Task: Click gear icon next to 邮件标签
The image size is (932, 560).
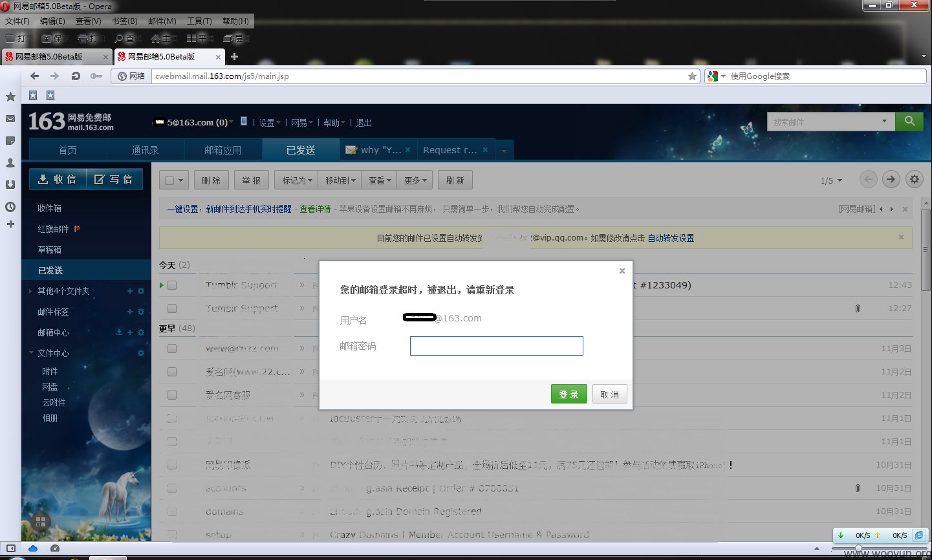Action: tap(141, 312)
